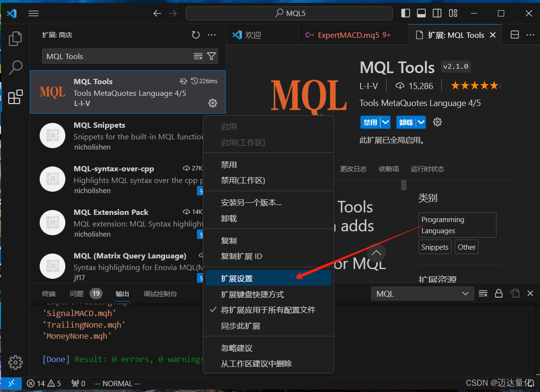Choose Install Another Version menu entry
Screen dimensions: 540x392
(x=268, y=203)
